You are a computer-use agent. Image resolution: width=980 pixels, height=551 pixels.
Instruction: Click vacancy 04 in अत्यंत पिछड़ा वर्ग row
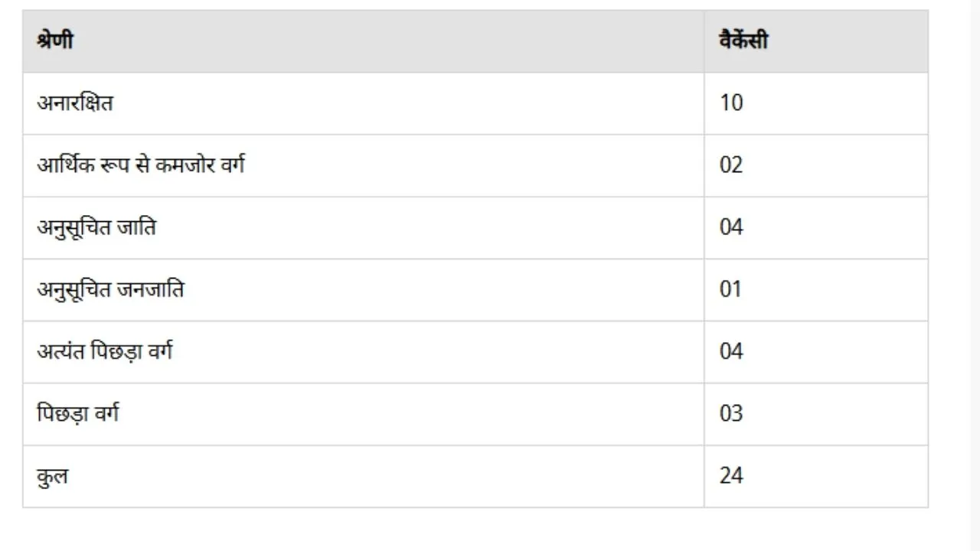[x=731, y=351]
